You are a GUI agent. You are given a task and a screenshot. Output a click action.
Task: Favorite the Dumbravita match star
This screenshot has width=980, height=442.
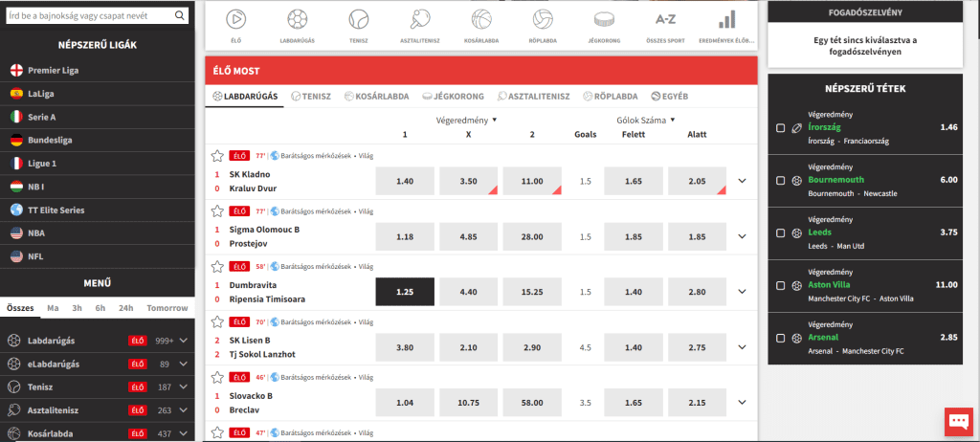click(217, 266)
